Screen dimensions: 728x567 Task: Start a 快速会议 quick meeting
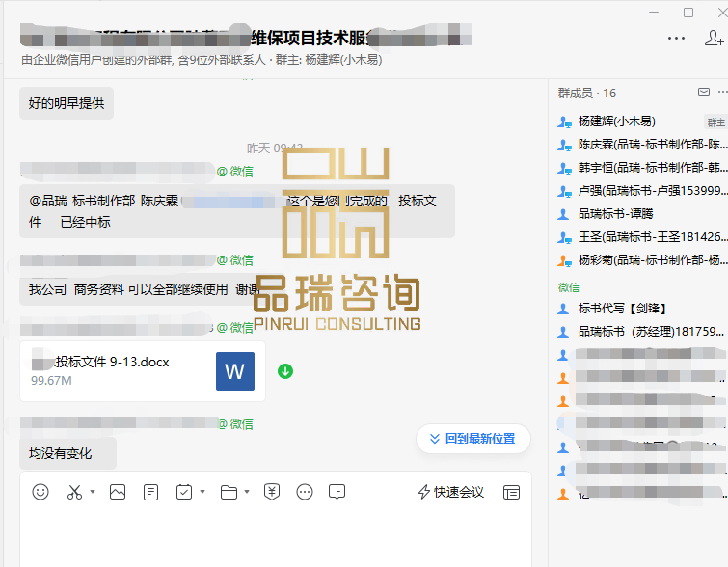(450, 492)
